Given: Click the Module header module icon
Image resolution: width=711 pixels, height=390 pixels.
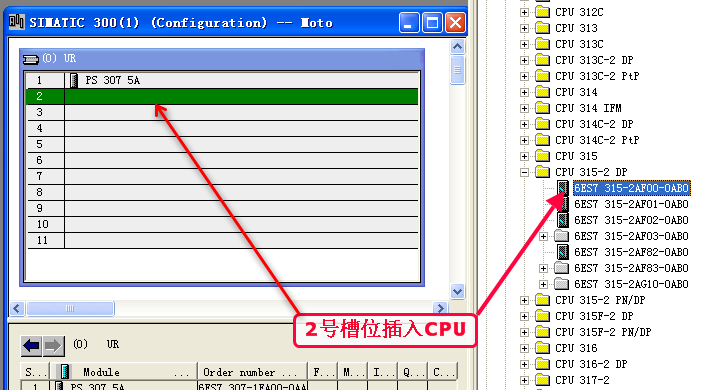Looking at the screenshot, I should (65, 371).
